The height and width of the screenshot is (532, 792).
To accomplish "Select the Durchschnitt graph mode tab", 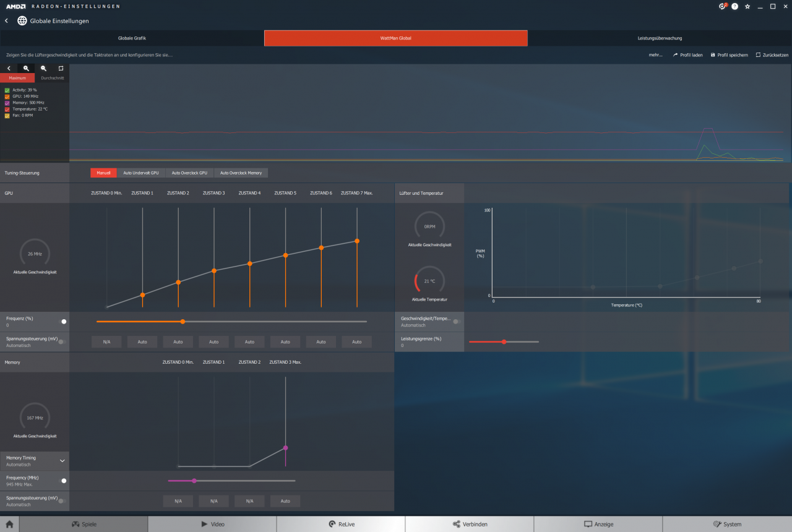I will (52, 78).
